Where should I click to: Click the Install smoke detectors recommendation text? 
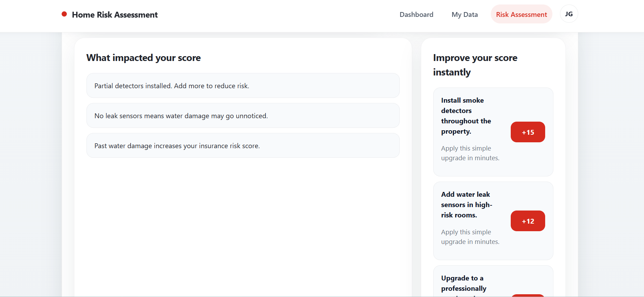pos(466,116)
